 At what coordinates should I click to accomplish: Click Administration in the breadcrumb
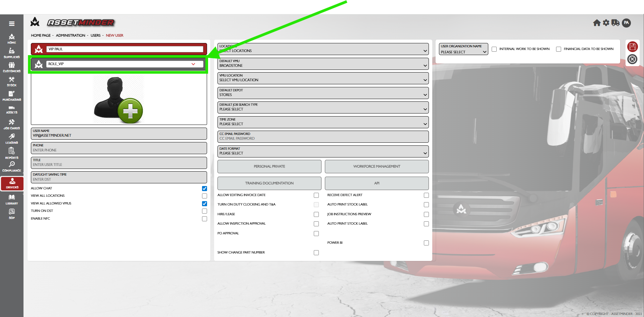70,35
